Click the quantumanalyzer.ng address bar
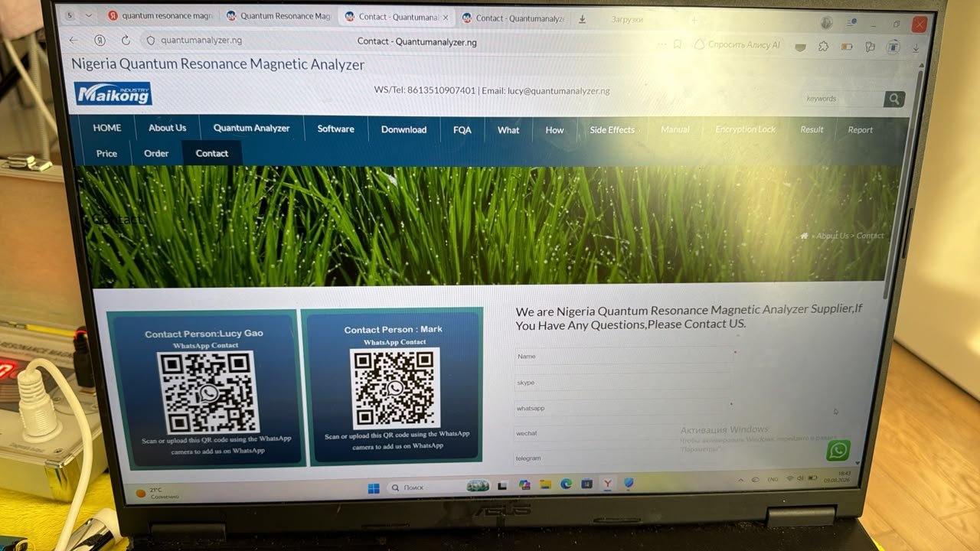This screenshot has height=551, width=980. coord(201,41)
